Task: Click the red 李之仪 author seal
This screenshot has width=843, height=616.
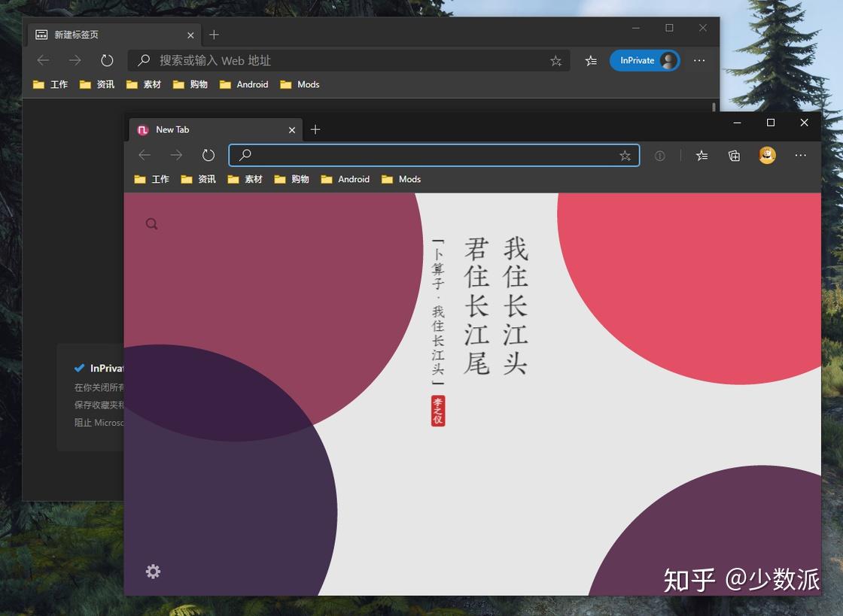Action: [x=438, y=411]
